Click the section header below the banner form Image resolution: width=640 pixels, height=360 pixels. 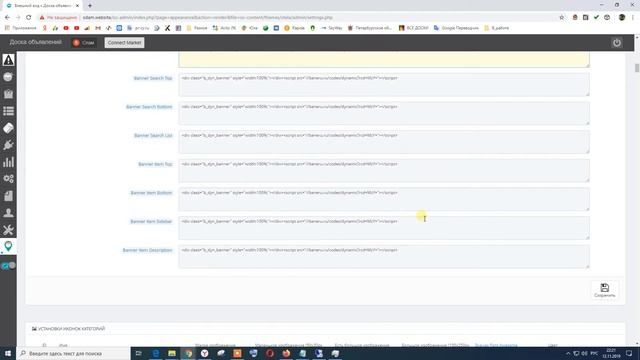[x=69, y=329]
